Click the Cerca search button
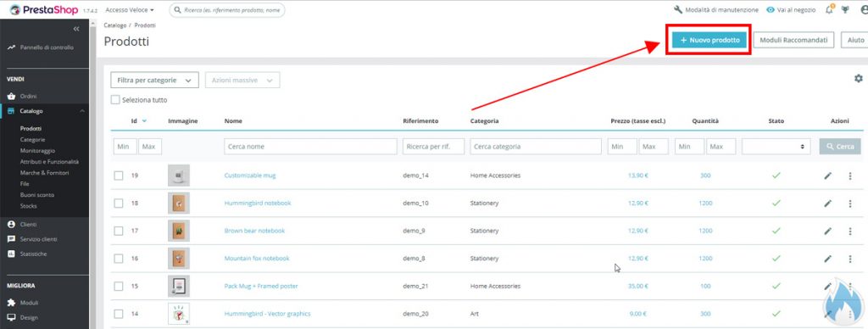The height and width of the screenshot is (329, 868). click(840, 146)
